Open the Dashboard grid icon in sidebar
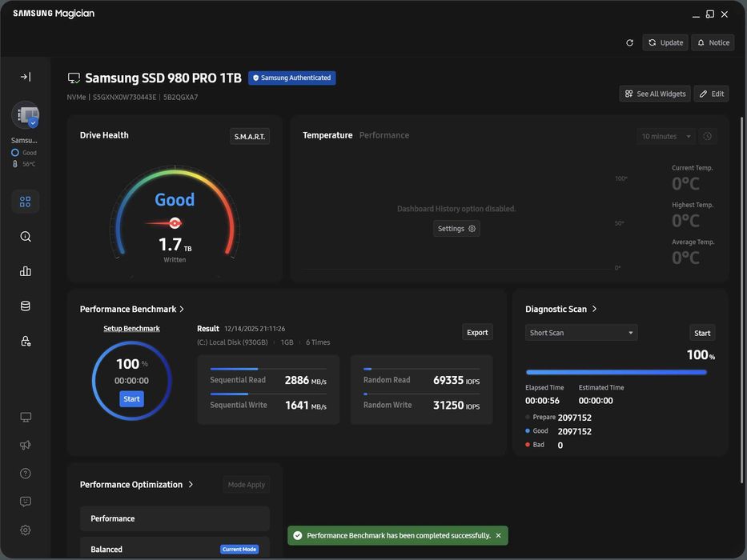Viewport: 747px width, 560px height. [x=26, y=202]
